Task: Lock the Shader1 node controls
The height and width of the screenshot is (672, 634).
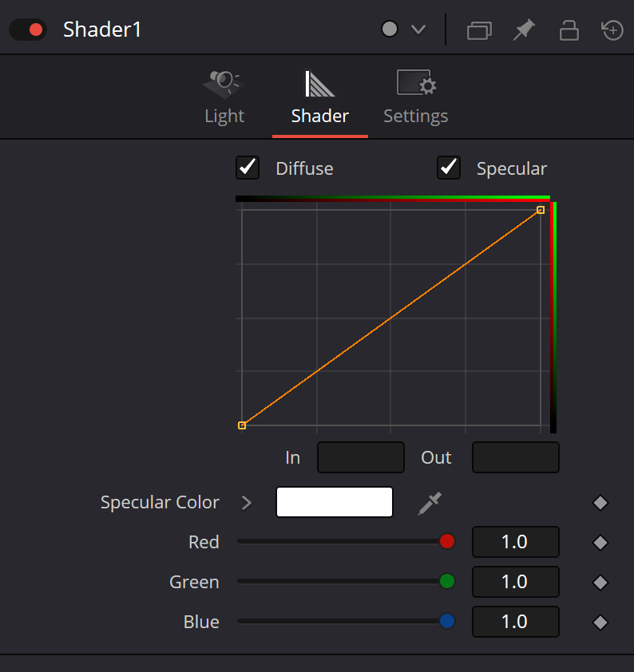Action: click(569, 30)
